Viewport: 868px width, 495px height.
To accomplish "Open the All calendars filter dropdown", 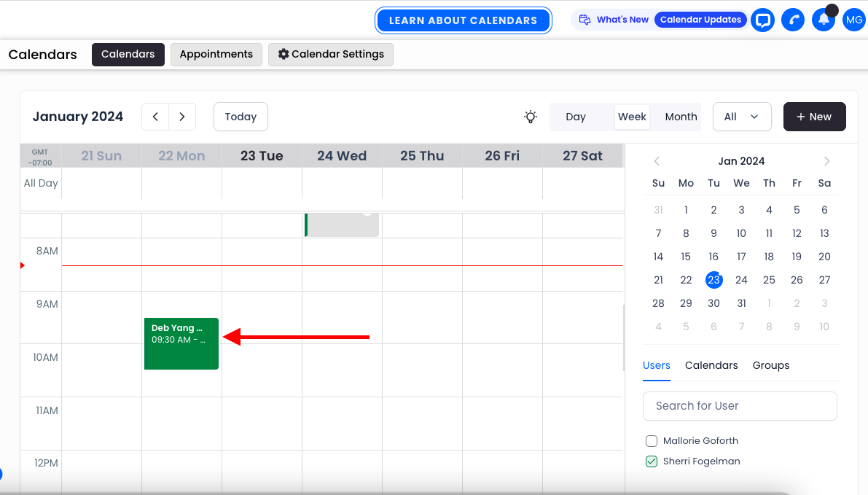I will (x=742, y=117).
